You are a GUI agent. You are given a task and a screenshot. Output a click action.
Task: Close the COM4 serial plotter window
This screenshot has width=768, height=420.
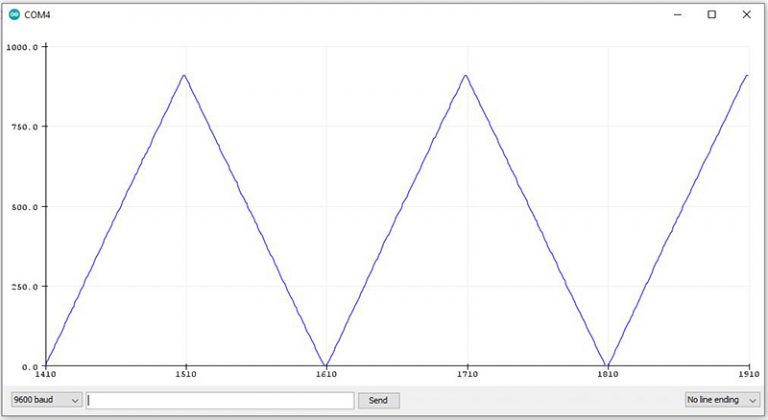pos(746,15)
